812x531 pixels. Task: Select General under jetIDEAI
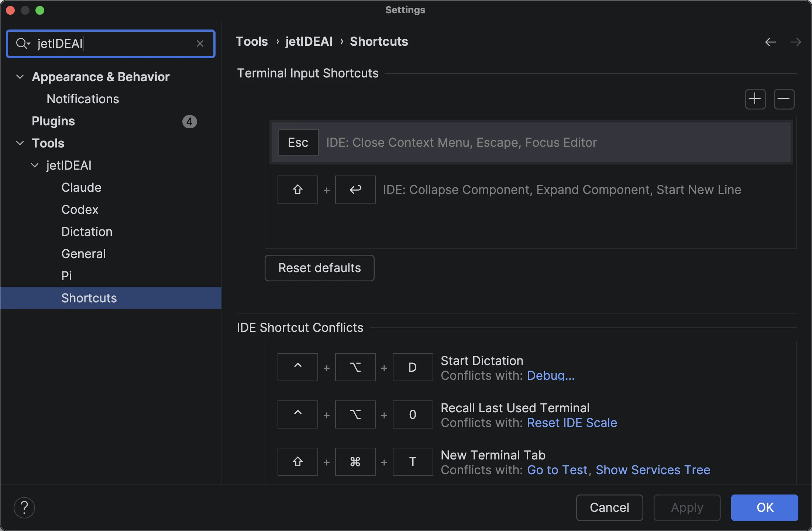click(x=83, y=254)
